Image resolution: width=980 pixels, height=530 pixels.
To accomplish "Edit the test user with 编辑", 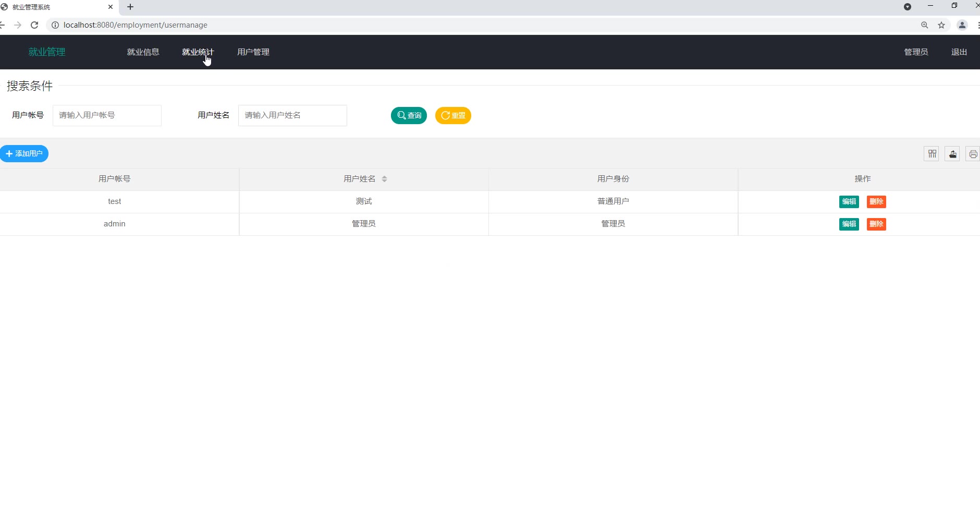I will (x=849, y=202).
